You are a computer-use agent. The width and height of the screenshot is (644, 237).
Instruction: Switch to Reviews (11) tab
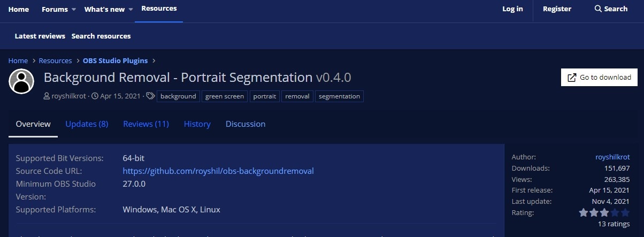[146, 124]
